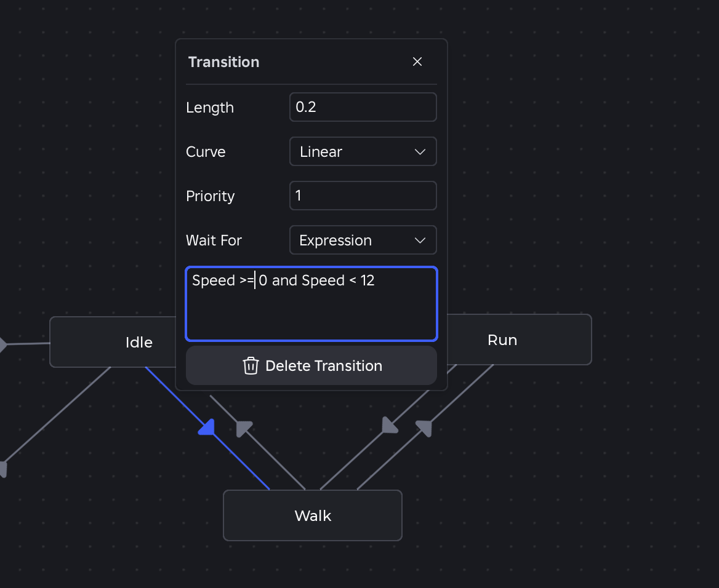This screenshot has width=719, height=588.
Task: Open the Wait For dropdown showing Expression
Action: click(x=363, y=240)
